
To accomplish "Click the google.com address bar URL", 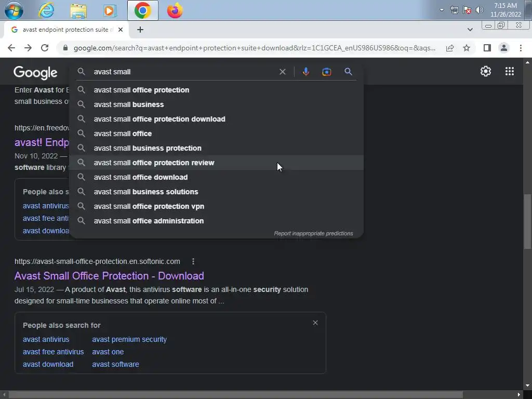I will (255, 48).
